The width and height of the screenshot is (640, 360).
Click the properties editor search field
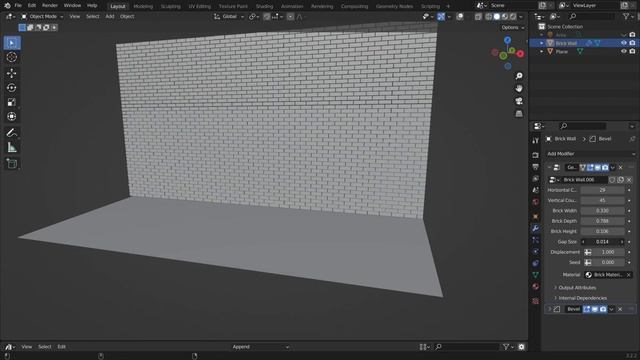pyautogui.click(x=583, y=126)
